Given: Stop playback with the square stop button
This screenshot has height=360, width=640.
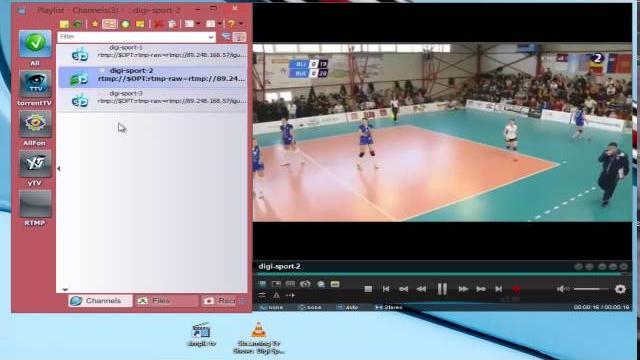Looking at the screenshot, I should (x=368, y=289).
